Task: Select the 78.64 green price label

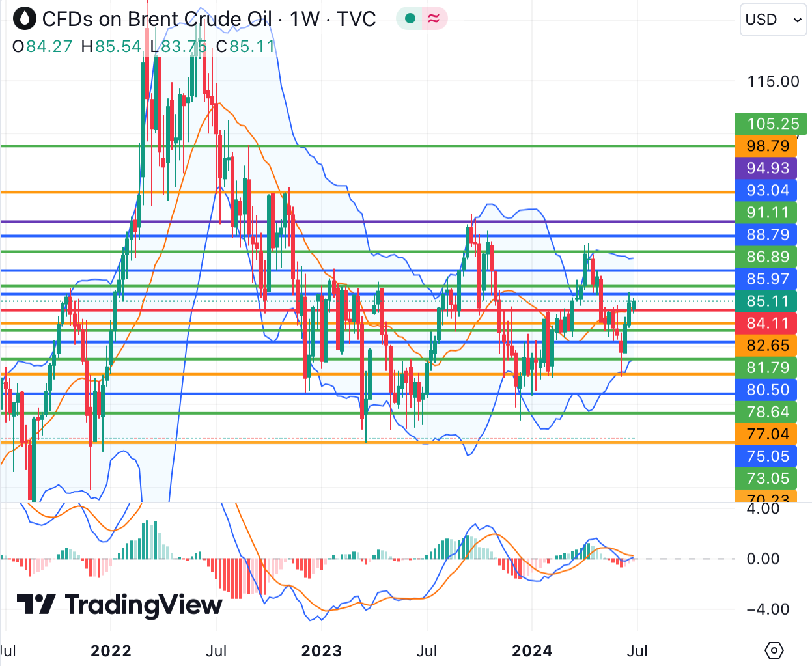Action: pyautogui.click(x=766, y=411)
